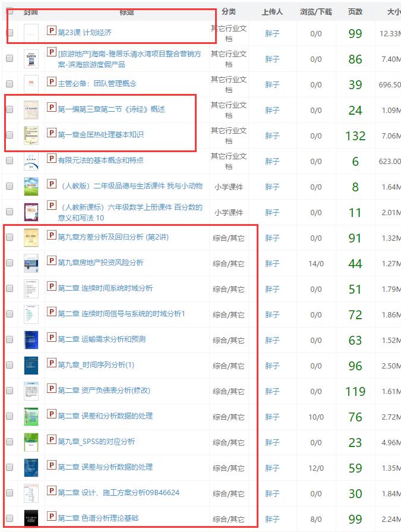This screenshot has width=401, height=532.
Task: Tick the checkbox for 第二章 资产负债表分析(修改)
Action: (x=10, y=391)
